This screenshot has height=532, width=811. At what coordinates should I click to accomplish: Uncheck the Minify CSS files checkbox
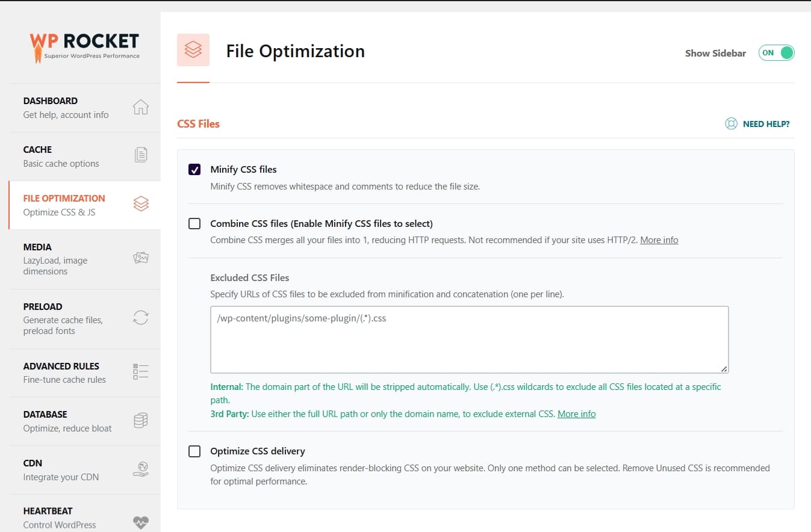pyautogui.click(x=194, y=170)
